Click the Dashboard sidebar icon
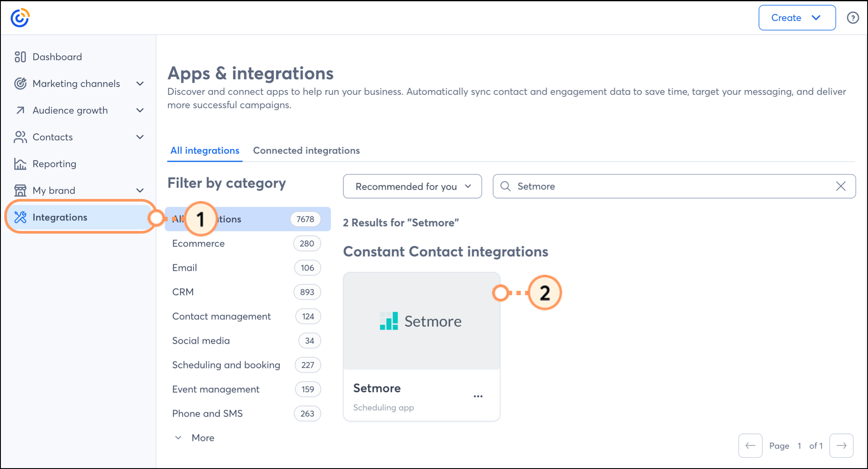 click(20, 57)
